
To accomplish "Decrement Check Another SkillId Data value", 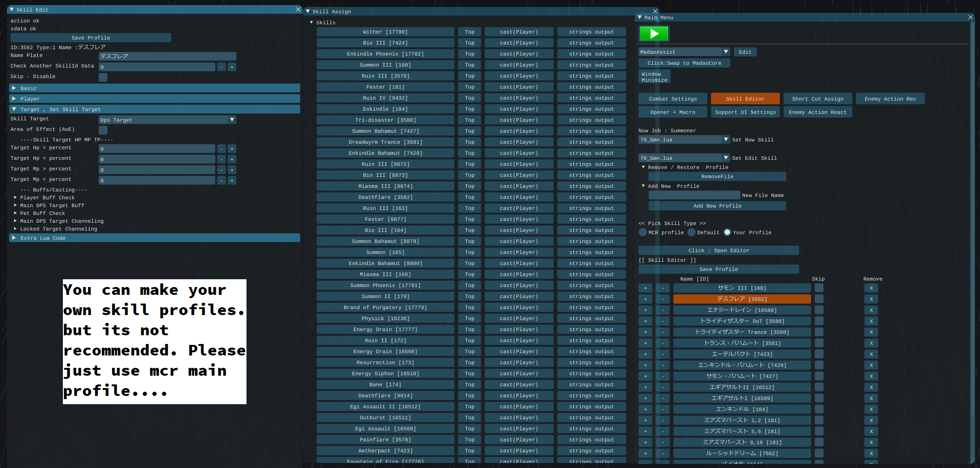I will point(221,67).
